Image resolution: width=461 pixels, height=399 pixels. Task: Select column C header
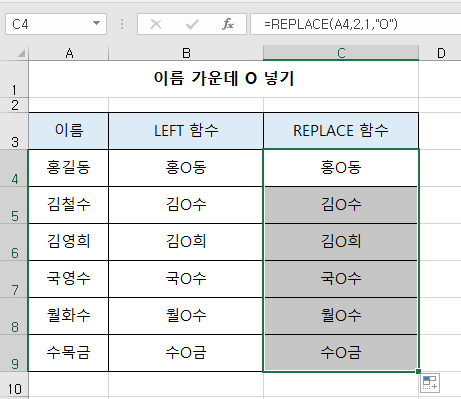point(341,53)
